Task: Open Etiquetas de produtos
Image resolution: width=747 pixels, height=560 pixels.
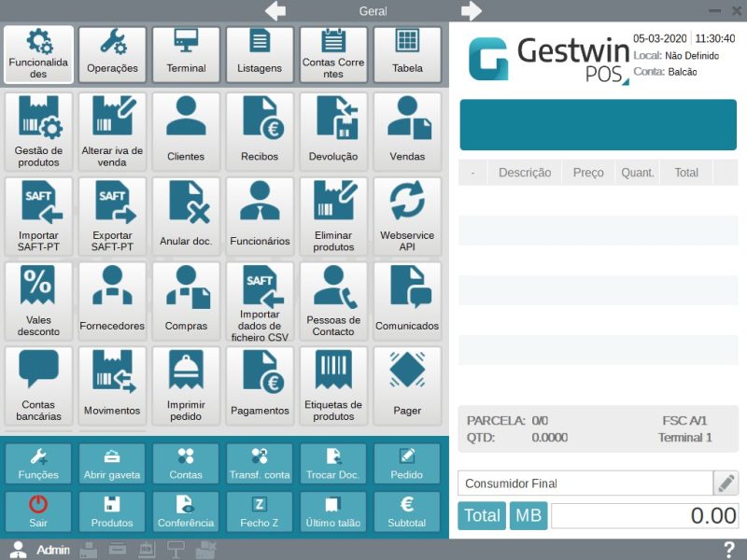Action: coord(333,386)
